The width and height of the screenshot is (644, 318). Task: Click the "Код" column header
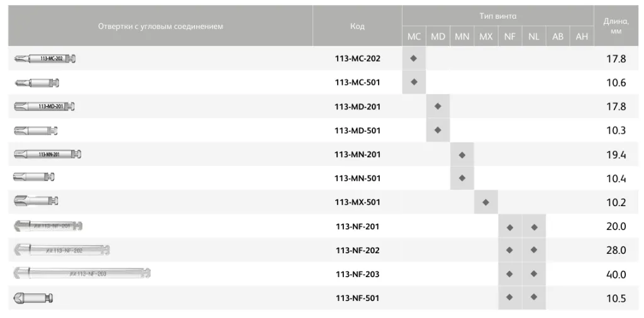(x=357, y=26)
